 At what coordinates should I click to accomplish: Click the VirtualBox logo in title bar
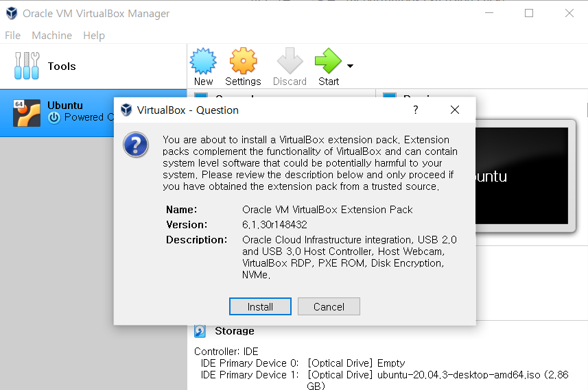[12, 13]
